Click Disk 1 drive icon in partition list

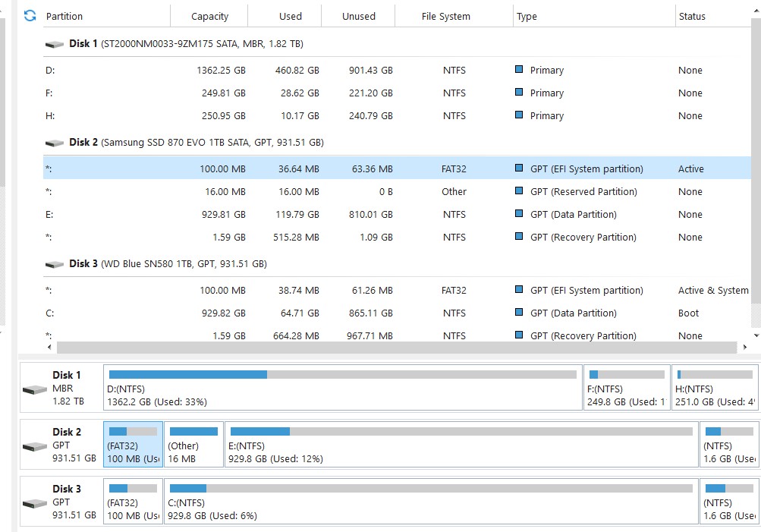pos(54,44)
